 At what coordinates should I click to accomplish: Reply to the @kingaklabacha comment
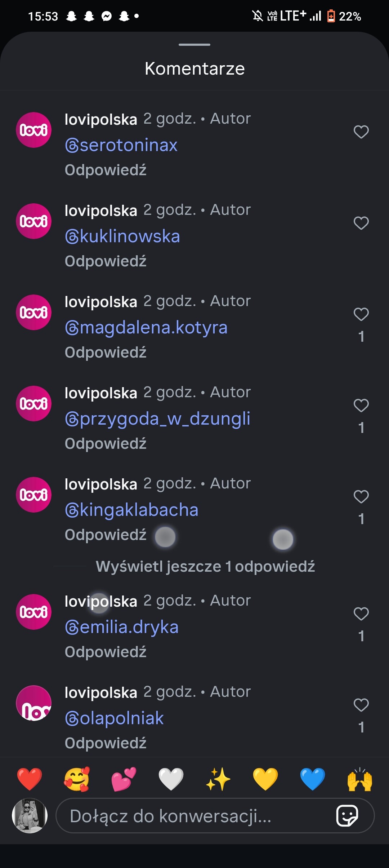106,535
